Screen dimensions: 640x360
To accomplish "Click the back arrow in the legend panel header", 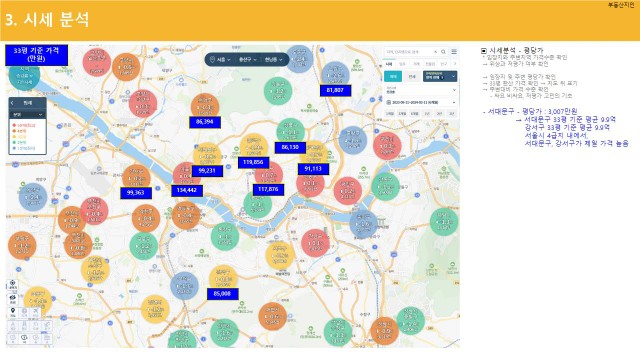I will click(12, 103).
